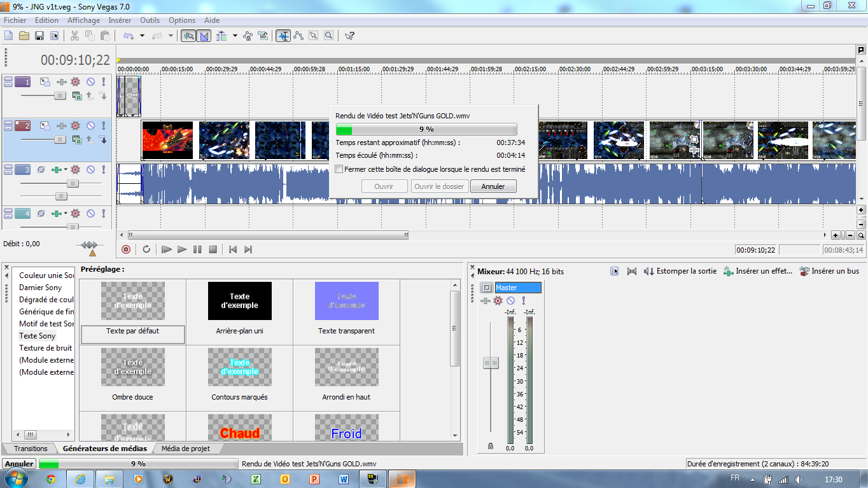Open the Affichage menu
Screen dimensions: 868x488
84,20
